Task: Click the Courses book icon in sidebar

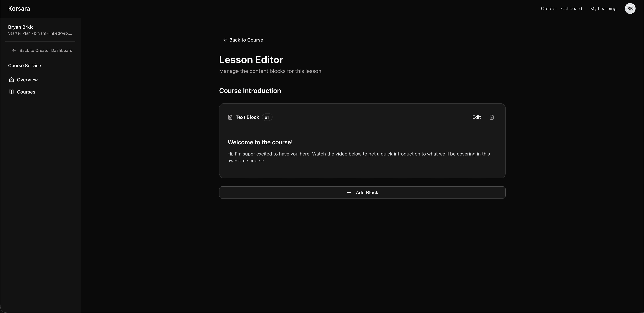Action: [11, 92]
